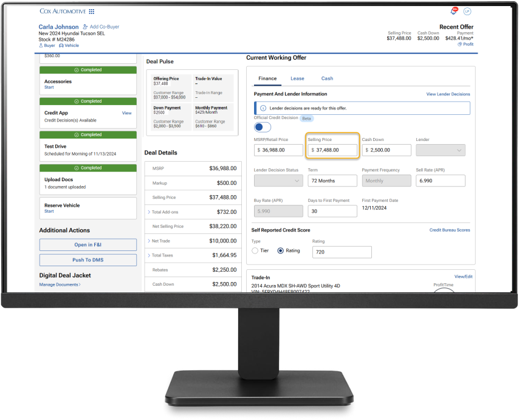
Task: Select the Rating radio button
Action: click(280, 250)
